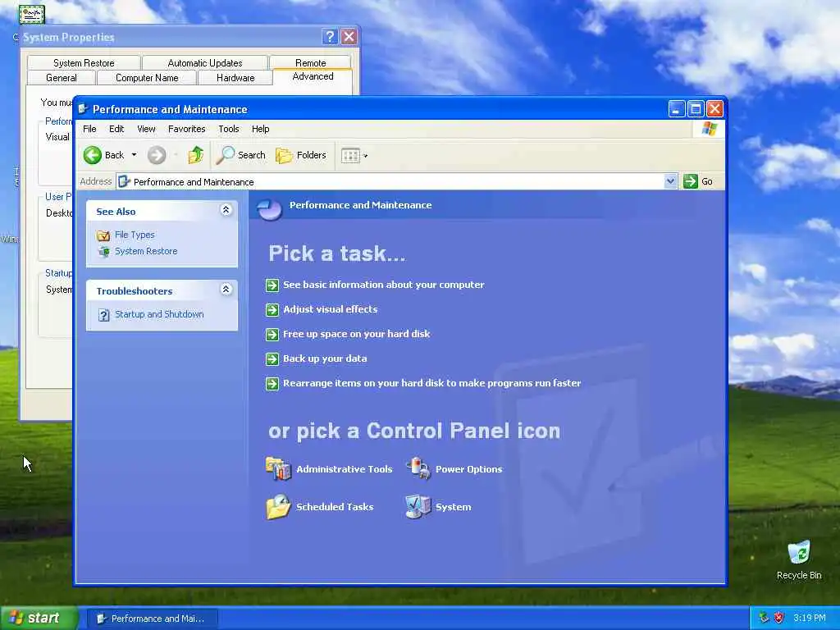Click the network connection tray icon

(x=764, y=618)
